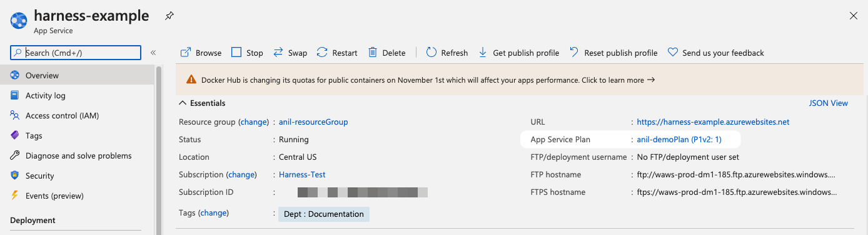The height and width of the screenshot is (235, 868).
Task: Reset the publish profile
Action: [x=613, y=53]
